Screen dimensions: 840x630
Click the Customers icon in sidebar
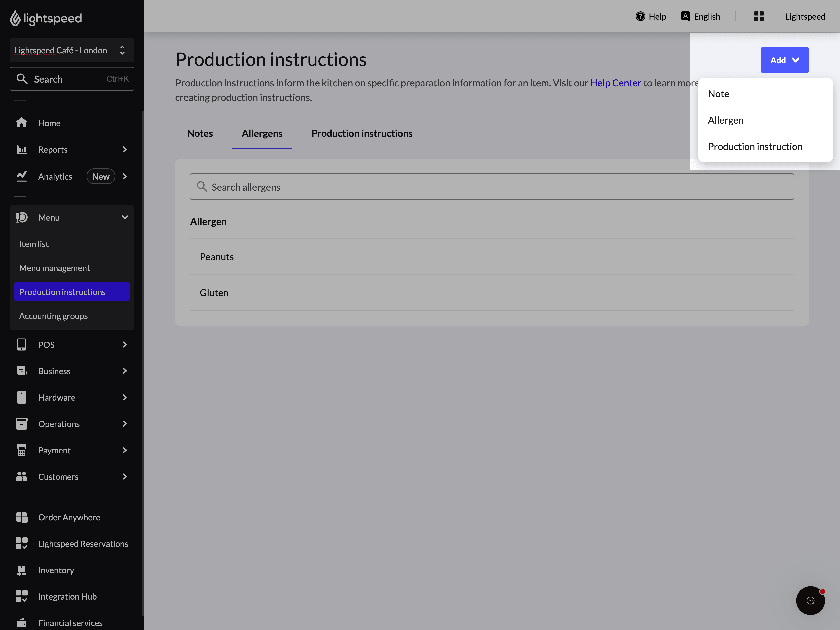pyautogui.click(x=22, y=477)
